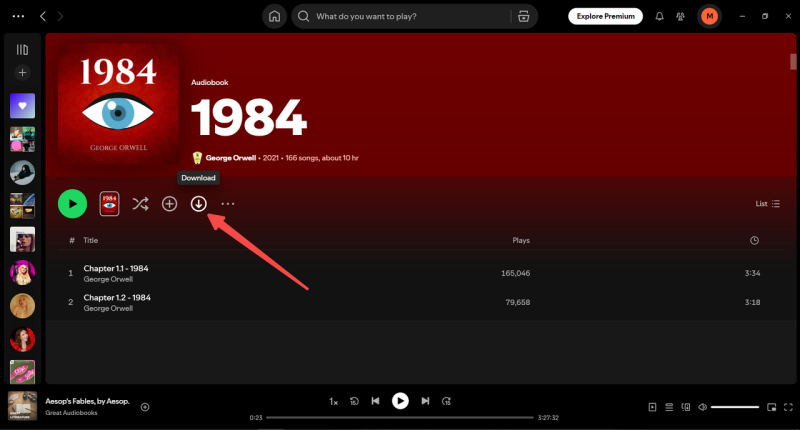Open the red round artist thumbnail in sidebar

22,339
